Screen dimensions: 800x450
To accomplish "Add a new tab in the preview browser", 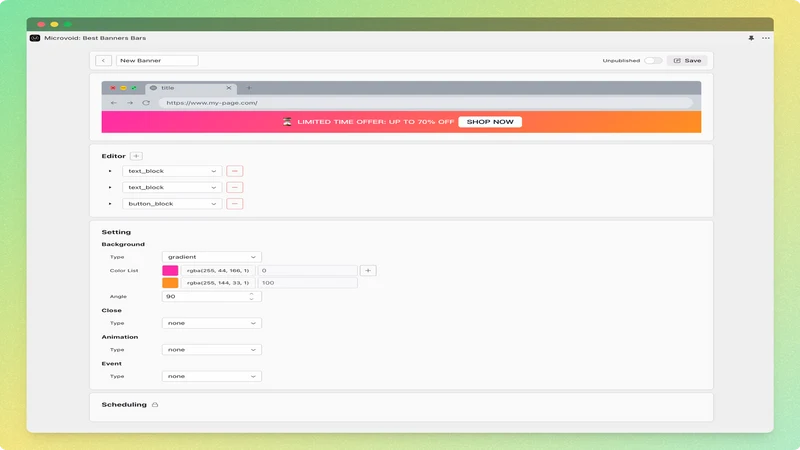I will [x=249, y=88].
